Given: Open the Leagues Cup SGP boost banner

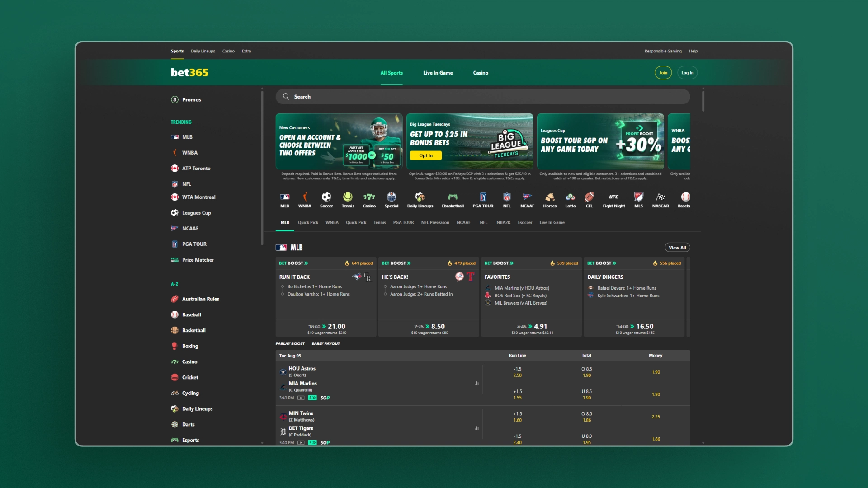Looking at the screenshot, I should click(600, 141).
